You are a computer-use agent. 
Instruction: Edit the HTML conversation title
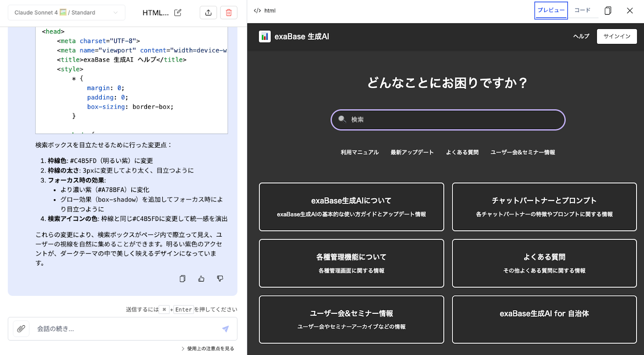pos(178,12)
